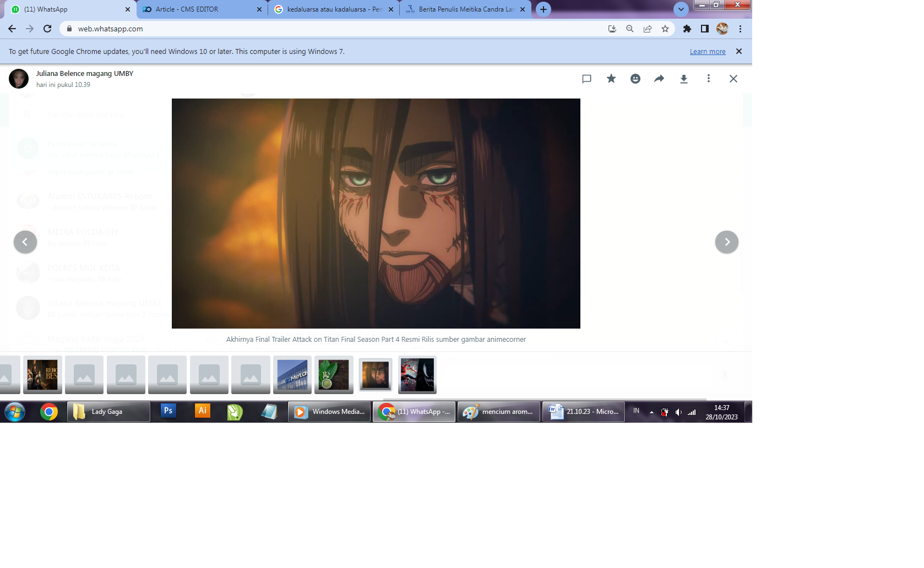Bookmark this page with the star

(665, 29)
